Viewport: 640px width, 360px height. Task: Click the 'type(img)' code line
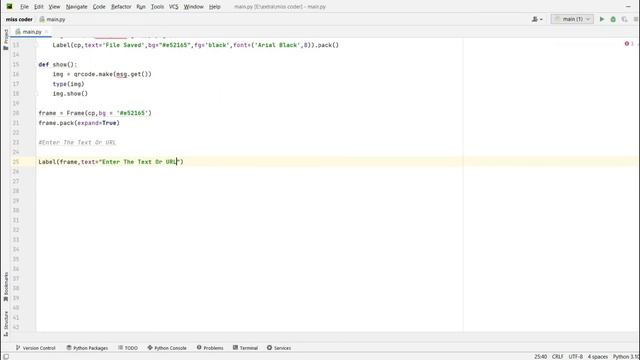point(68,84)
